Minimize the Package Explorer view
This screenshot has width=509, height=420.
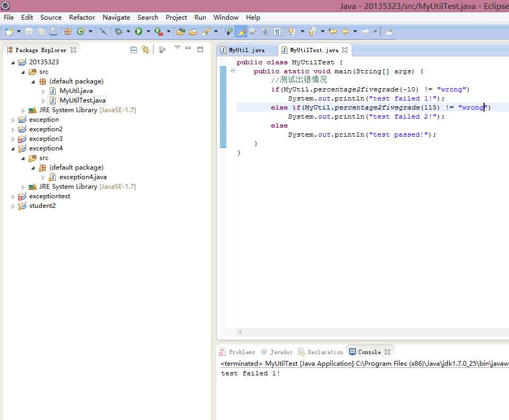188,48
